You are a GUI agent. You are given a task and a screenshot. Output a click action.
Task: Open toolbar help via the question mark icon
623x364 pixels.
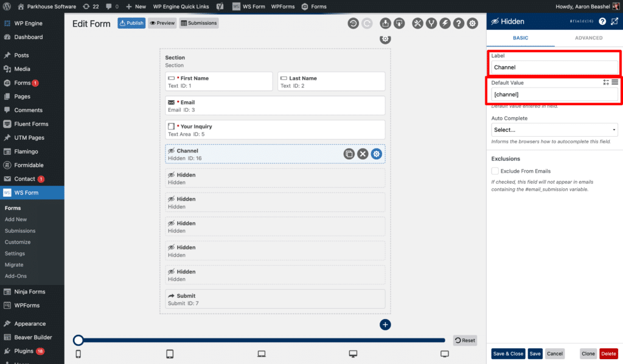459,22
